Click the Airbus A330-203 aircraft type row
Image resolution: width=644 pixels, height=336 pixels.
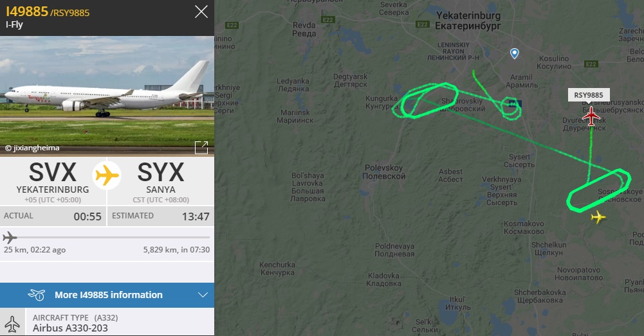pyautogui.click(x=107, y=323)
